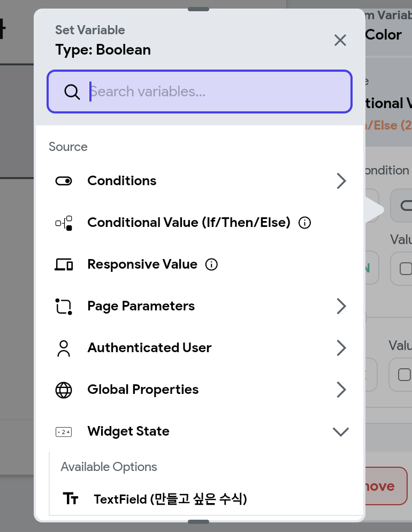Close the Set Variable dialog
The image size is (412, 532).
coord(340,40)
